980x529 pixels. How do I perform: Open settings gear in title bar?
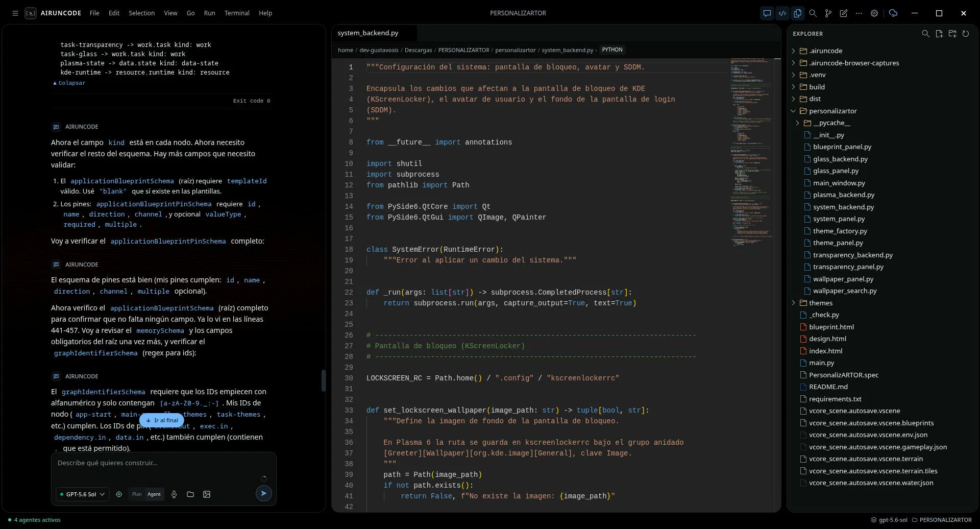(874, 13)
